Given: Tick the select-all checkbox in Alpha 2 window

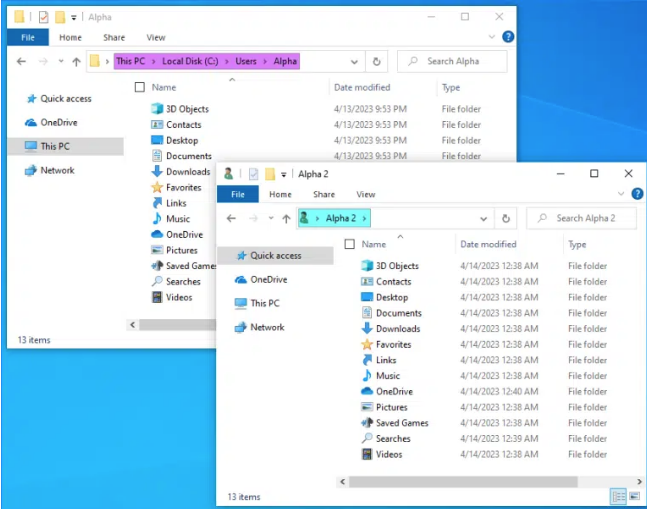Looking at the screenshot, I should 349,244.
